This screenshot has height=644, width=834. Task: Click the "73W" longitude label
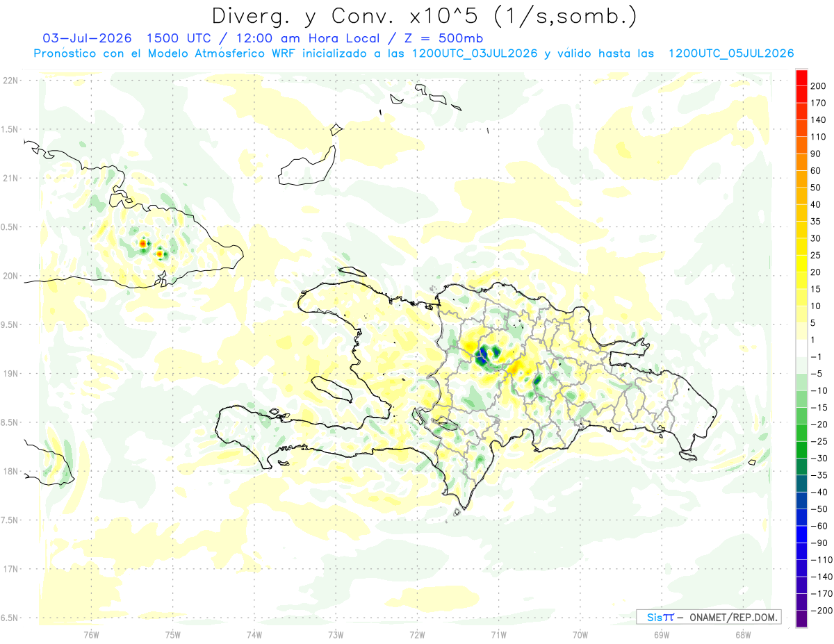pos(336,634)
